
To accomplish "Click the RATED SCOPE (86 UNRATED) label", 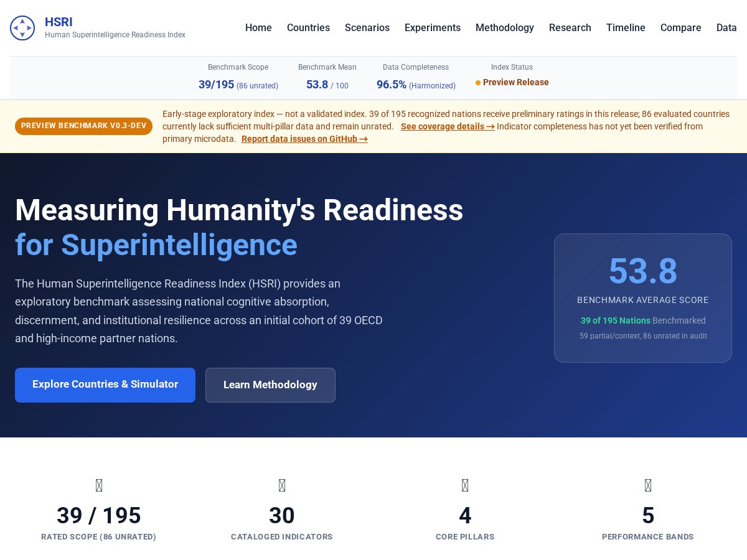I will [99, 537].
